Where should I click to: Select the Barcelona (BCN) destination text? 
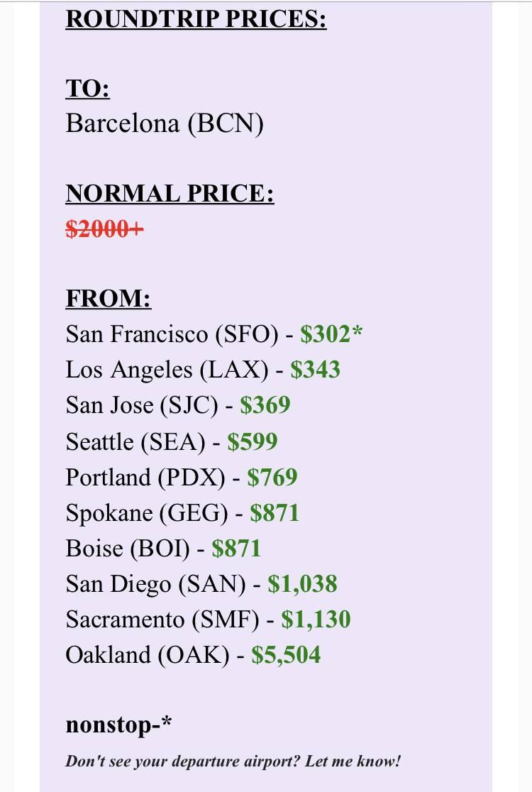point(165,123)
